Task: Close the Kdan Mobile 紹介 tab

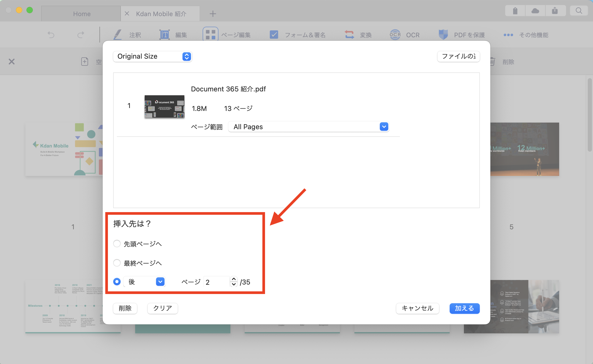Action: pos(127,13)
